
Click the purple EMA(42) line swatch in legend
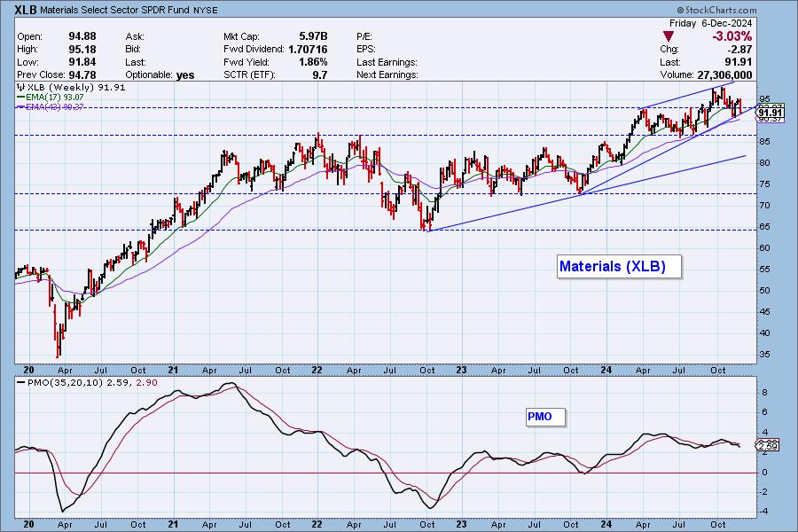[20, 107]
